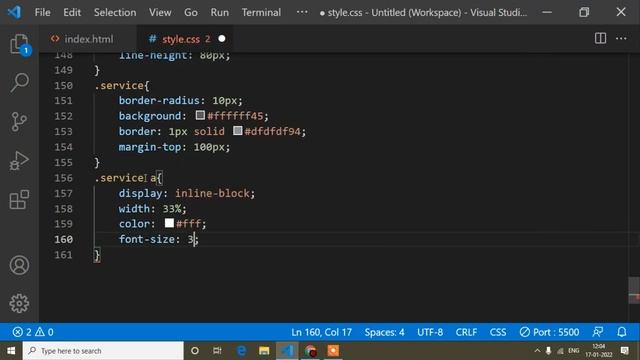
Task: Click the VS Code logo icon
Action: [15, 12]
